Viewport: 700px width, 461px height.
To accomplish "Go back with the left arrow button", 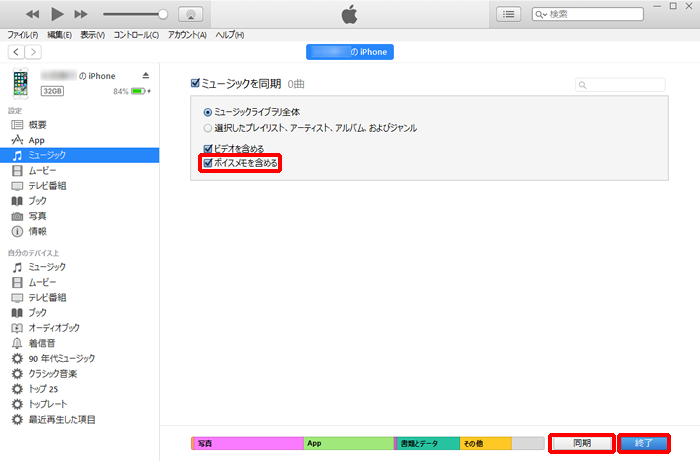I will (x=16, y=52).
